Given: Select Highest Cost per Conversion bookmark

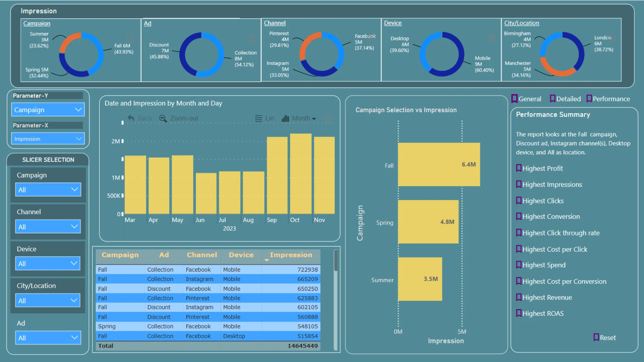Looking at the screenshot, I should coord(561,282).
